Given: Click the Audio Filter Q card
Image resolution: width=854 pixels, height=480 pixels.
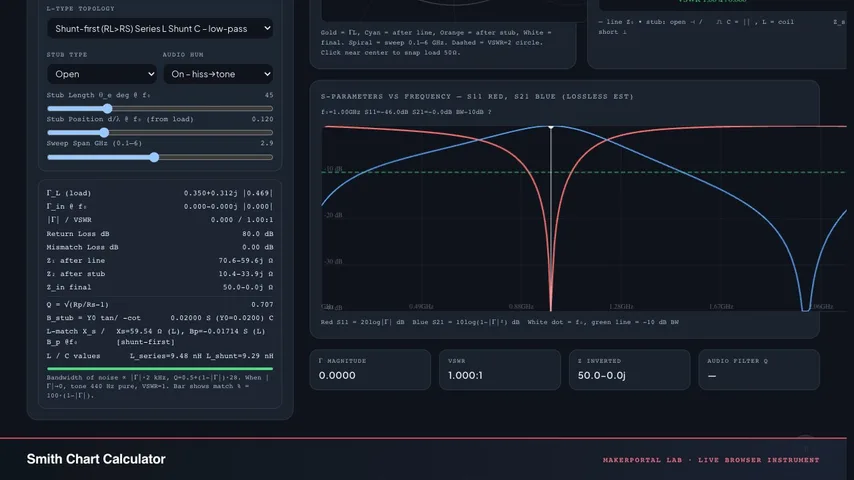Looking at the screenshot, I should click(x=759, y=369).
